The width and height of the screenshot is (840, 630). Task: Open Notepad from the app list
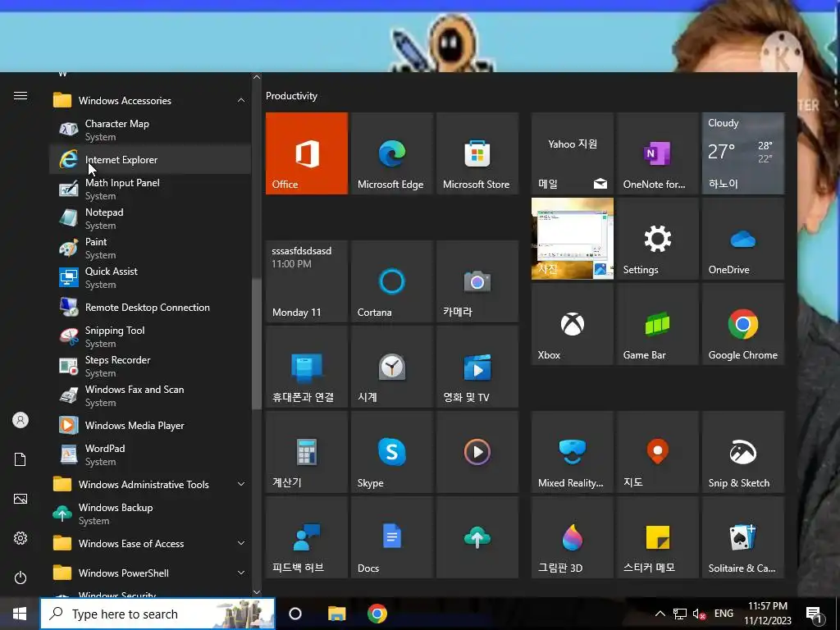coord(150,218)
